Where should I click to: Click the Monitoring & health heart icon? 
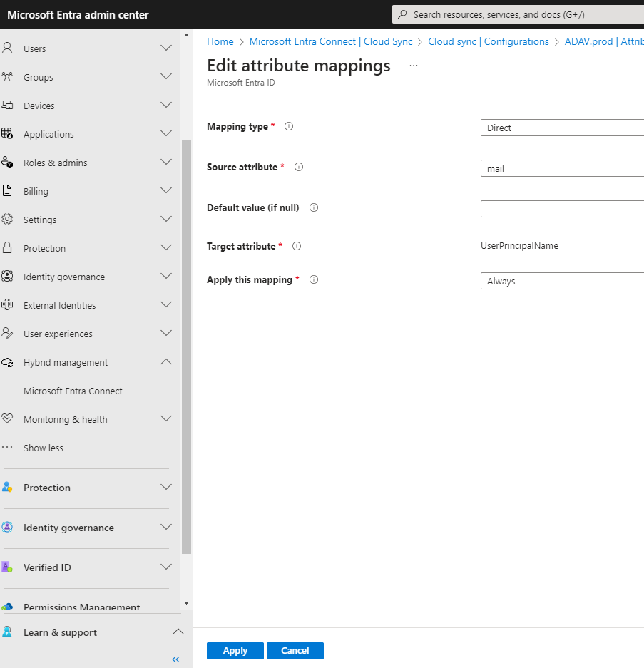pos(7,418)
